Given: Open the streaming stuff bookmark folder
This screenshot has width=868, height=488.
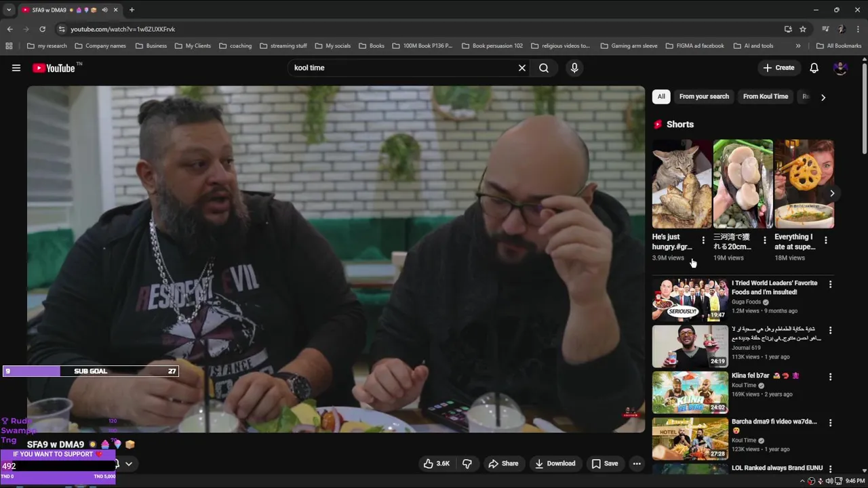Looking at the screenshot, I should (x=283, y=46).
